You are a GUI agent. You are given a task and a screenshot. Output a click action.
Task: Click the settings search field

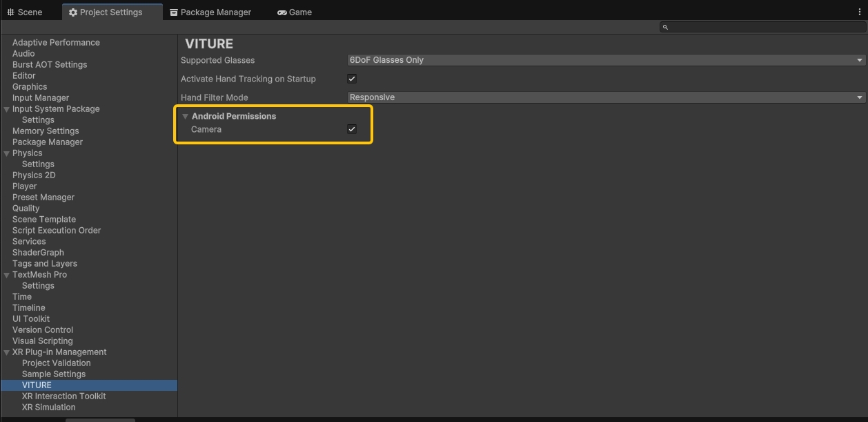(x=762, y=27)
